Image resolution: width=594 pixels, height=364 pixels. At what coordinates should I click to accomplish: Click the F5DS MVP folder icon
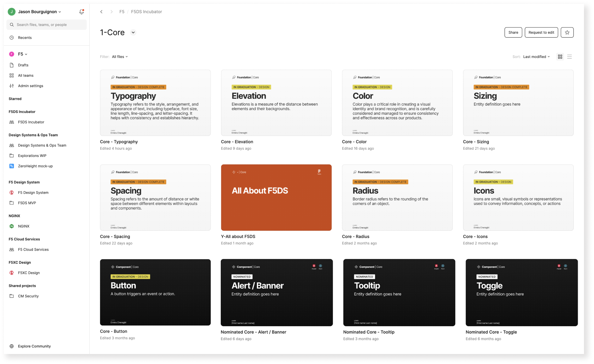click(12, 203)
